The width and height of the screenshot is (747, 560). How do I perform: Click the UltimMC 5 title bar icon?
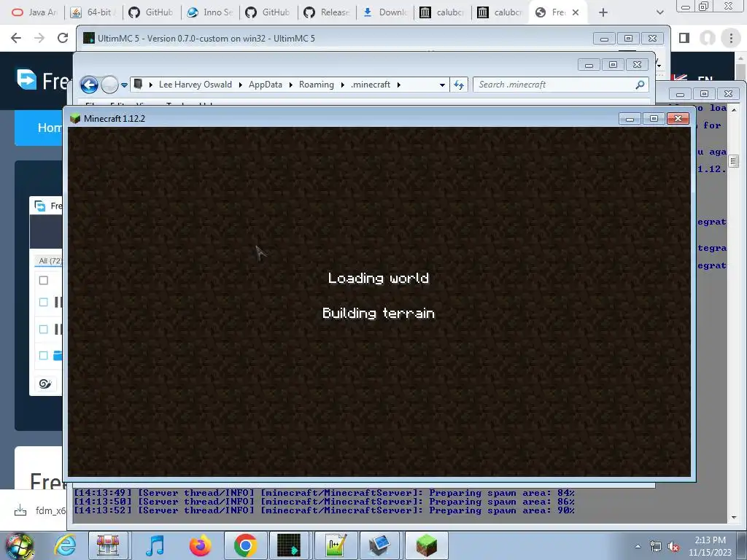88,38
